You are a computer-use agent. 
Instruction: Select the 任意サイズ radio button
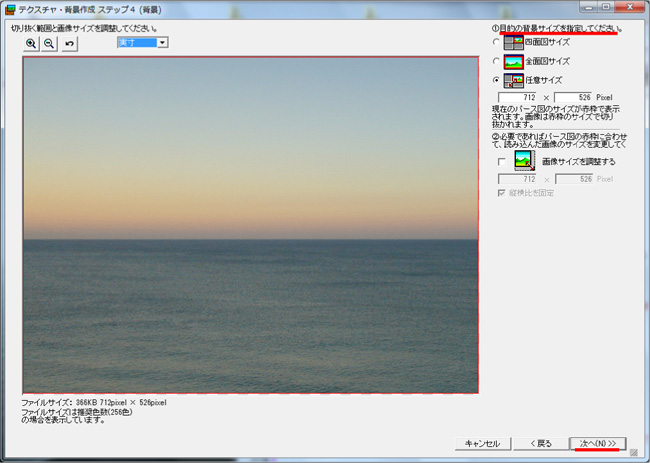point(496,80)
